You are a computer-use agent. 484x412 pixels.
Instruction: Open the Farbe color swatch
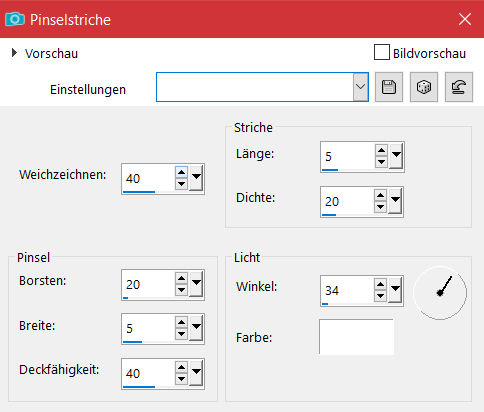tap(356, 337)
